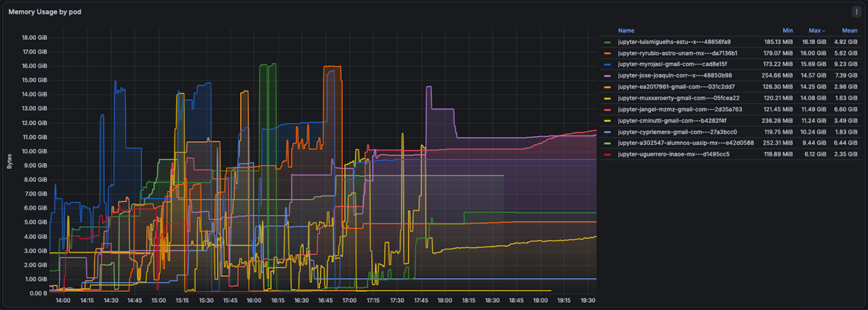Isolate series jupyter-muxxeroerty-gmail-com---05fcea22
Screen dimensions: 868x310
(678, 98)
